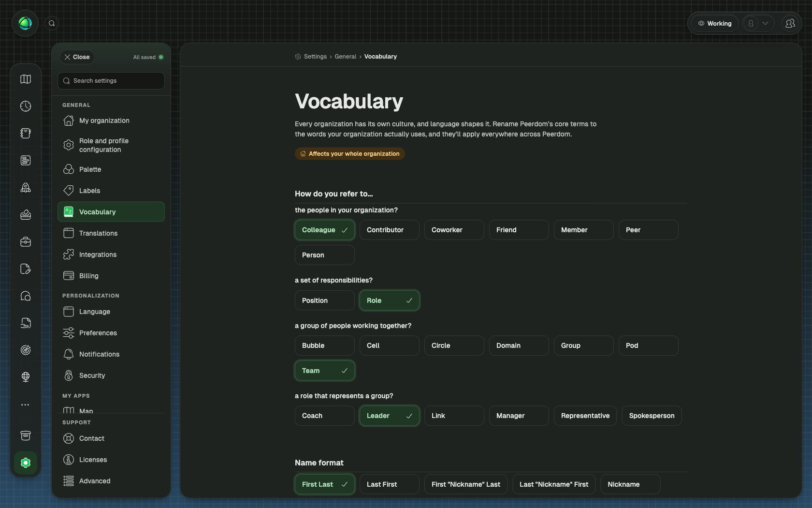The height and width of the screenshot is (508, 812).
Task: Open Integrations settings
Action: (x=111, y=254)
